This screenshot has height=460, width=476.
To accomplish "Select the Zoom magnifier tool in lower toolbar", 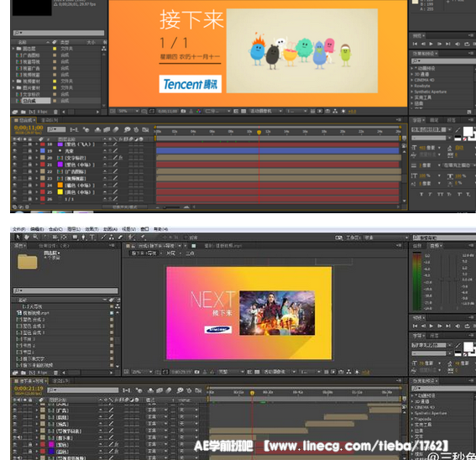I will 35,238.
